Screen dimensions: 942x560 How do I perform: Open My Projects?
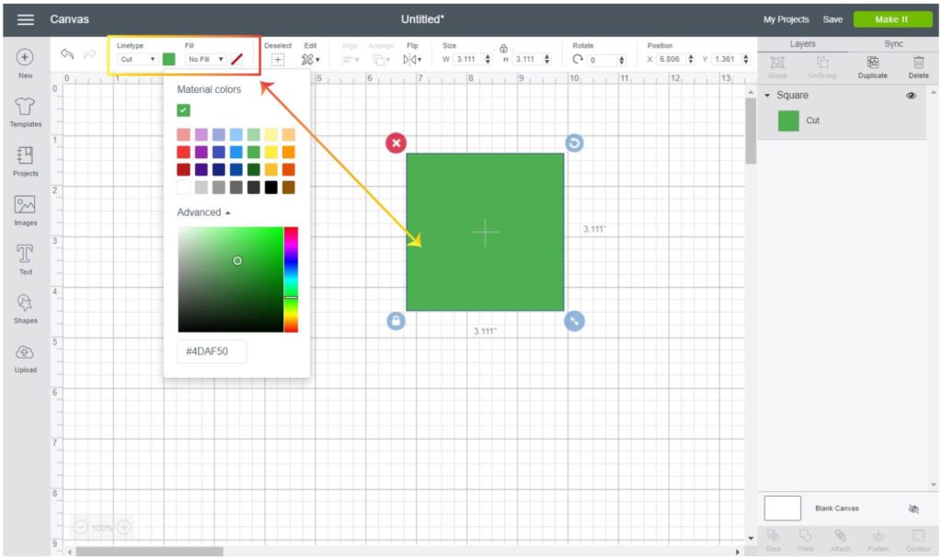(786, 19)
